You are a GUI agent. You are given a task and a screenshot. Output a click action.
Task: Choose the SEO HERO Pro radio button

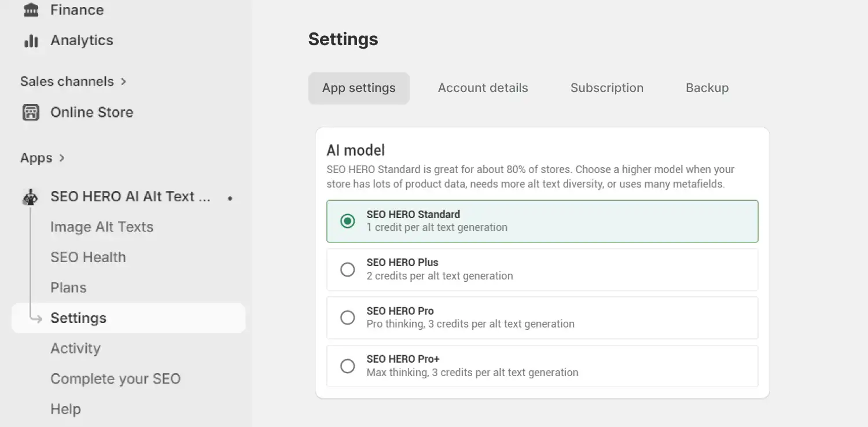(x=348, y=318)
